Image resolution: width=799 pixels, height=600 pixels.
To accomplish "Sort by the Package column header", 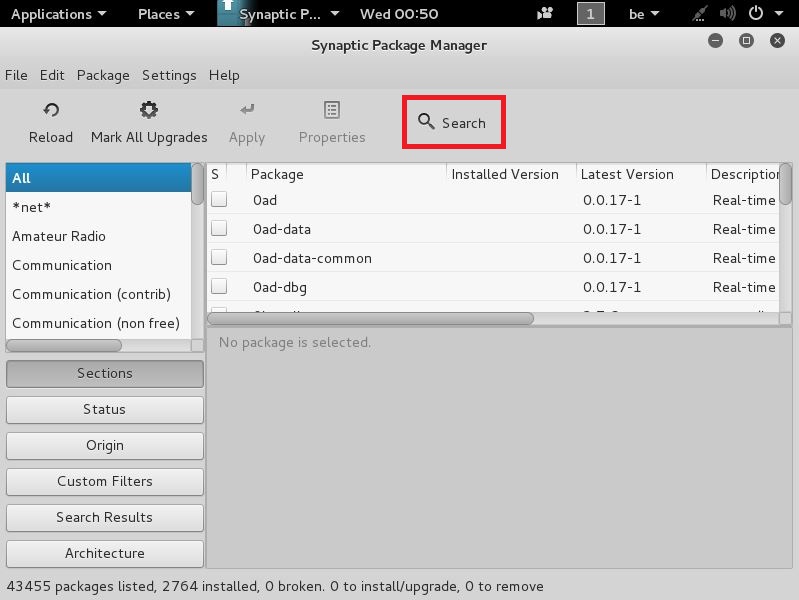I will [347, 174].
